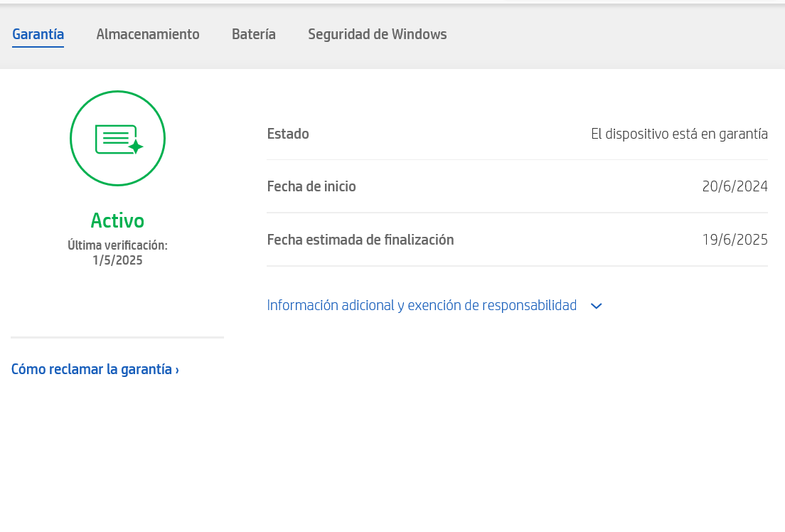785x532 pixels.
Task: Open Cómo reclamar la garantía link
Action: pyautogui.click(x=90, y=369)
